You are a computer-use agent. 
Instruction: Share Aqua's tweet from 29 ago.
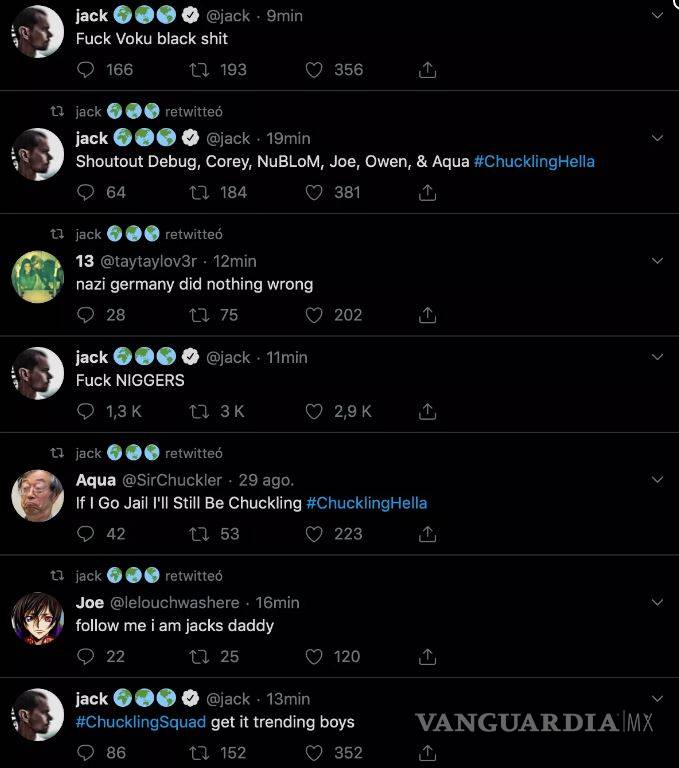click(427, 534)
